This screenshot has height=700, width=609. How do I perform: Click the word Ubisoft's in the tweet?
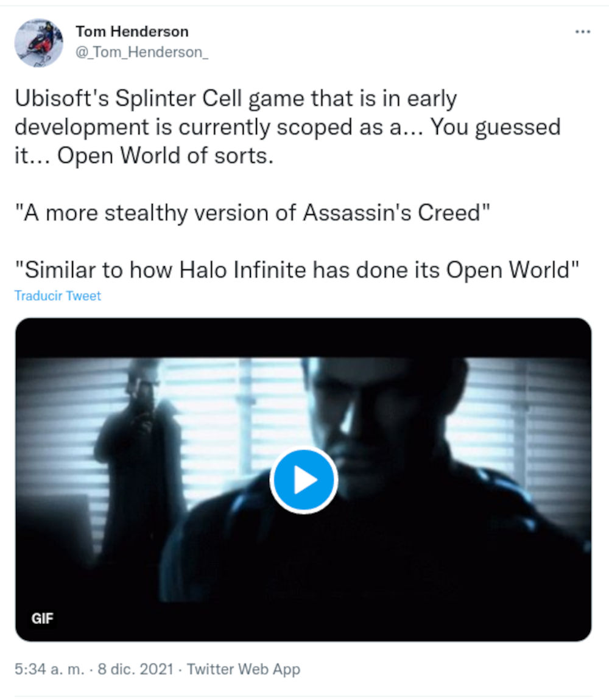(x=62, y=98)
